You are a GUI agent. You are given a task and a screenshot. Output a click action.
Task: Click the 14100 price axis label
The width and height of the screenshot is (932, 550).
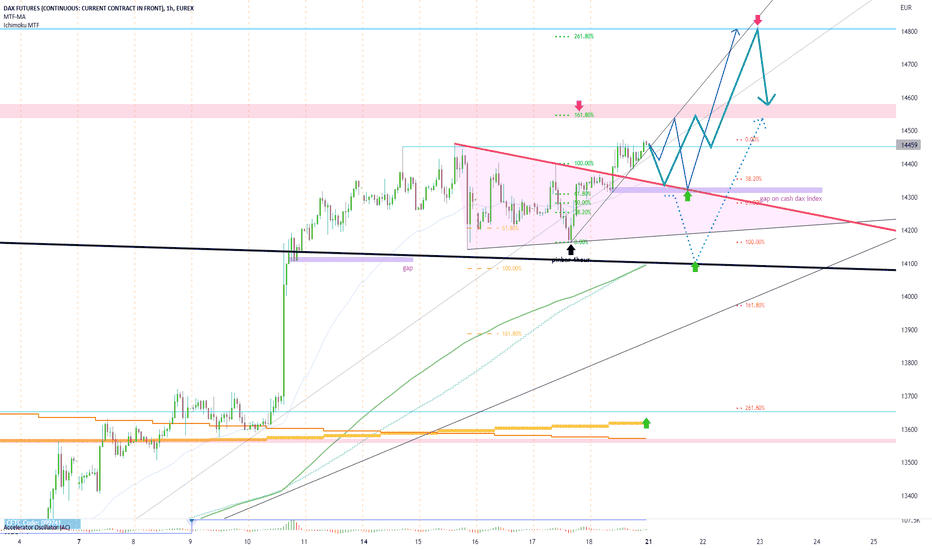point(909,263)
